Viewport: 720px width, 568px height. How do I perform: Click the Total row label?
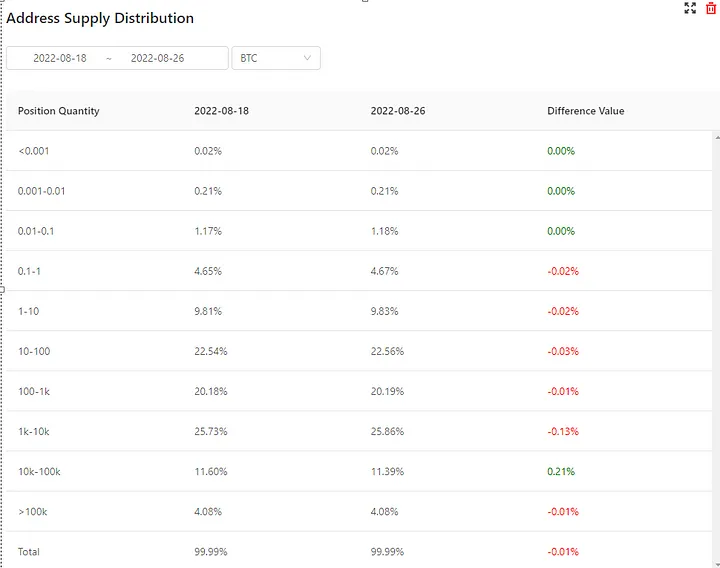(x=29, y=552)
